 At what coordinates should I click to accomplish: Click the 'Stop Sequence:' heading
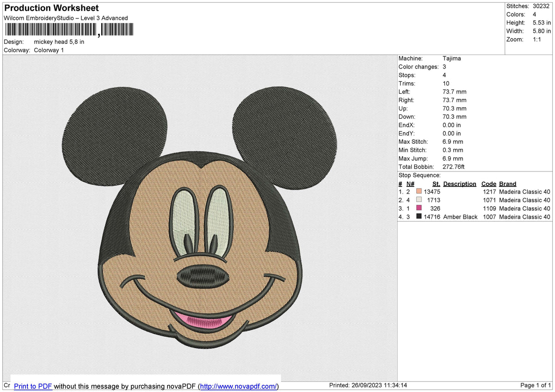pyautogui.click(x=419, y=175)
